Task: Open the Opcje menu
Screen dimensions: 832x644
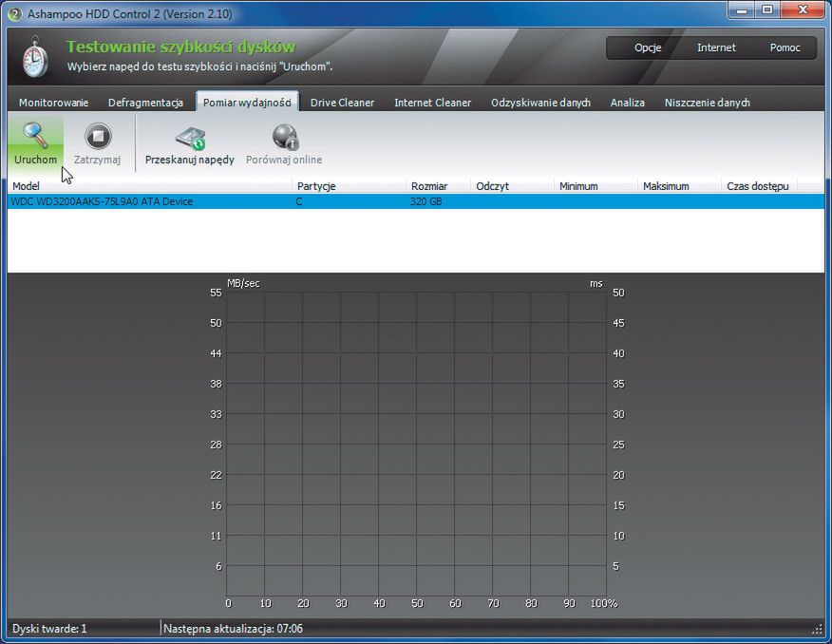Action: coord(648,47)
